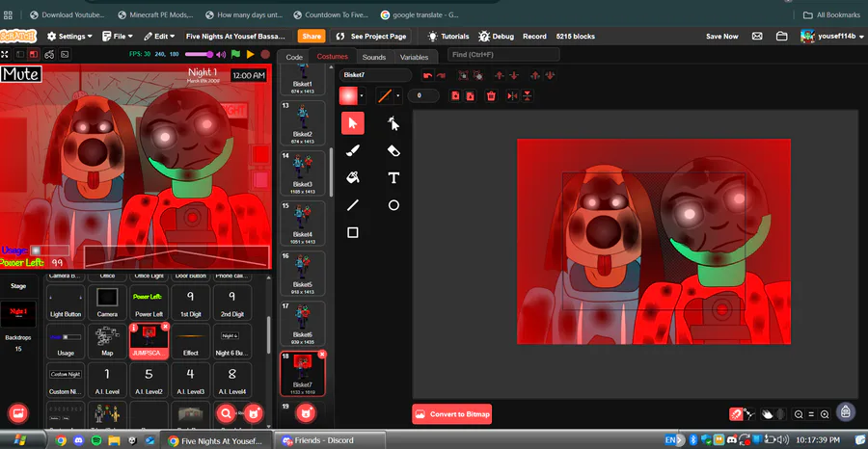Image resolution: width=868 pixels, height=449 pixels.
Task: Click choose a costume cat button
Action: point(306,413)
